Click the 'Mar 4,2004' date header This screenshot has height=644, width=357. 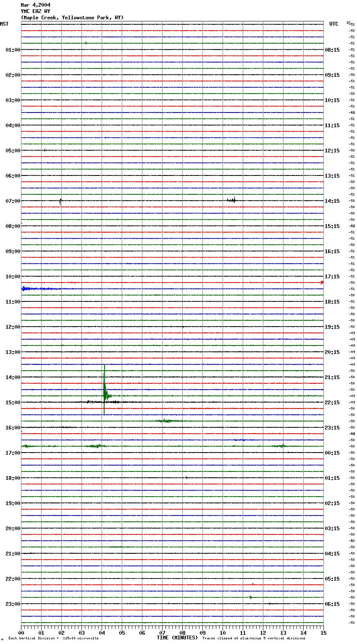[36, 5]
